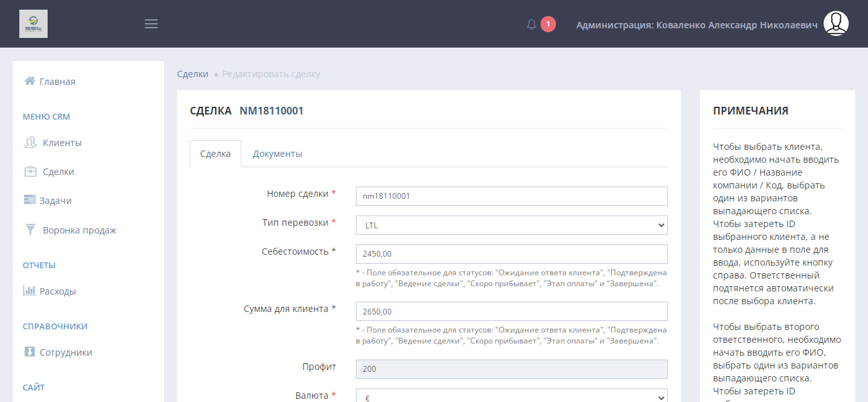
Task: Click the Номер сделки input field
Action: click(511, 196)
